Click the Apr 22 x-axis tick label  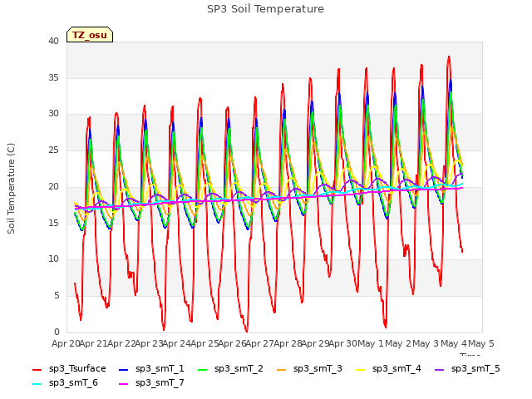tap(121, 343)
